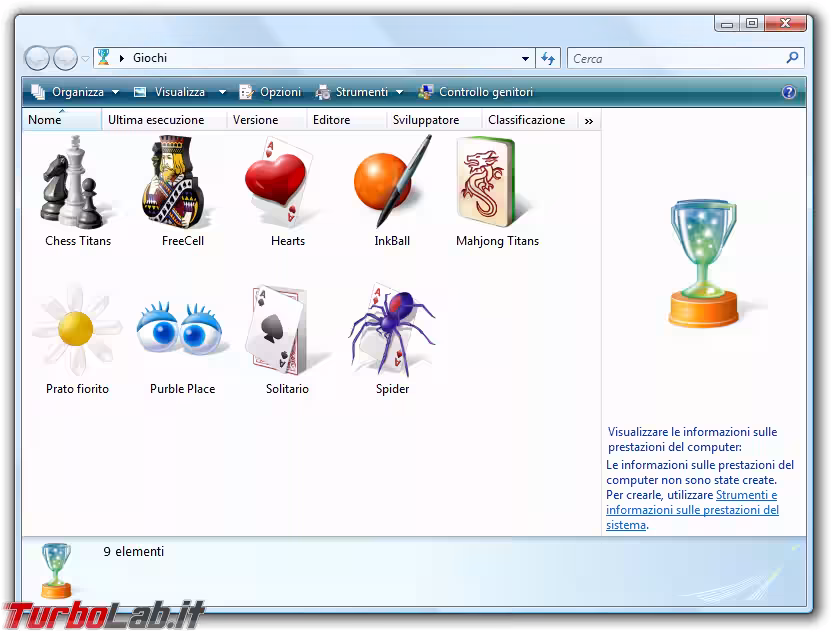832x632 pixels.
Task: Click the large trophy preview image
Action: point(704,263)
